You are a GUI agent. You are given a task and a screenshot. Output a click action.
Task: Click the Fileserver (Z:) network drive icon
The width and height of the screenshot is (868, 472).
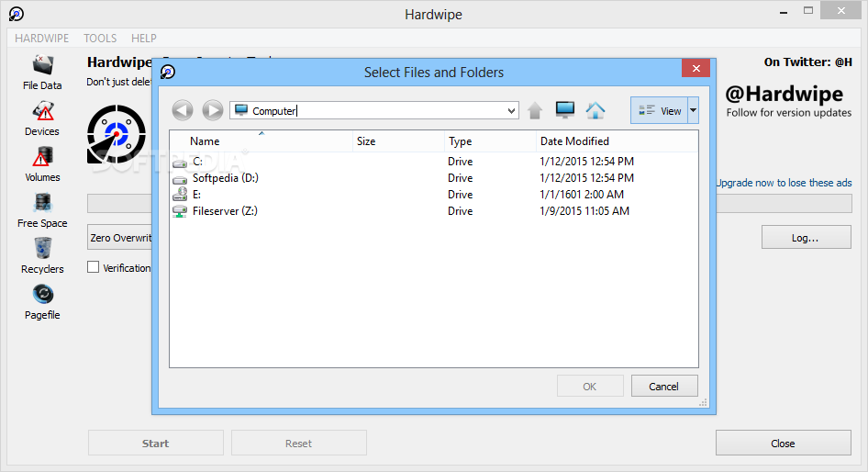tap(179, 211)
